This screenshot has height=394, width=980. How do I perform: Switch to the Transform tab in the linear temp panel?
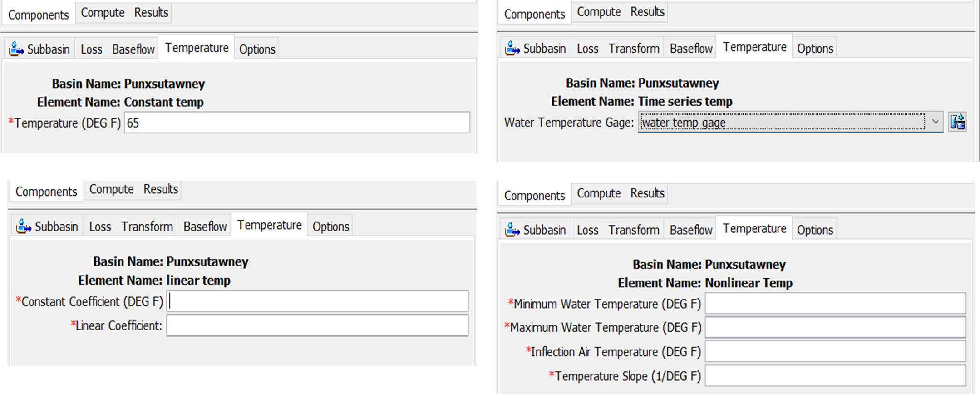147,226
